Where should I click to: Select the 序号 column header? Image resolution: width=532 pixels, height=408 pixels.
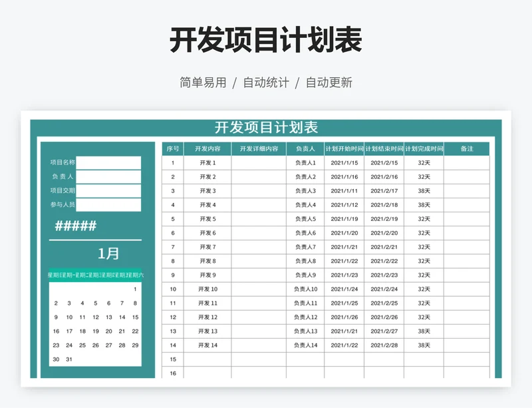pos(173,148)
